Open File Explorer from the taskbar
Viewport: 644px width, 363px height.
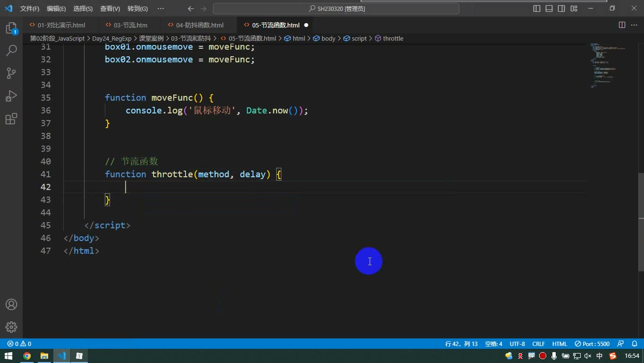44,356
